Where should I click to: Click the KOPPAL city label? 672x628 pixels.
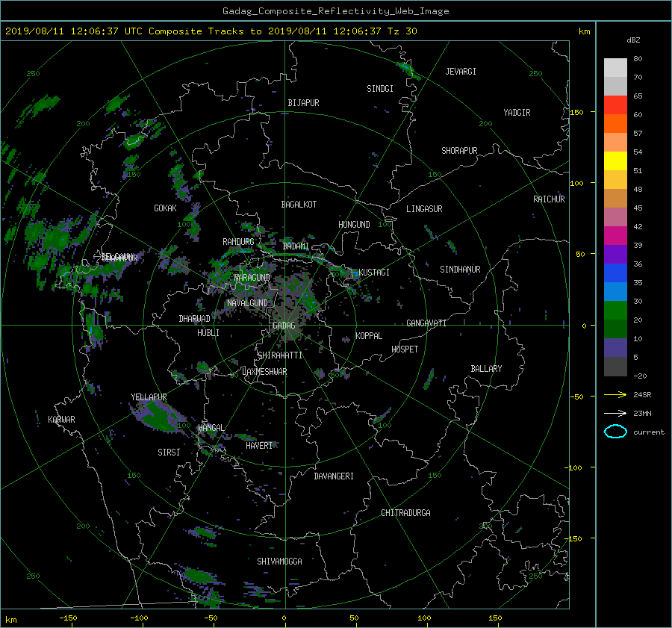point(369,336)
